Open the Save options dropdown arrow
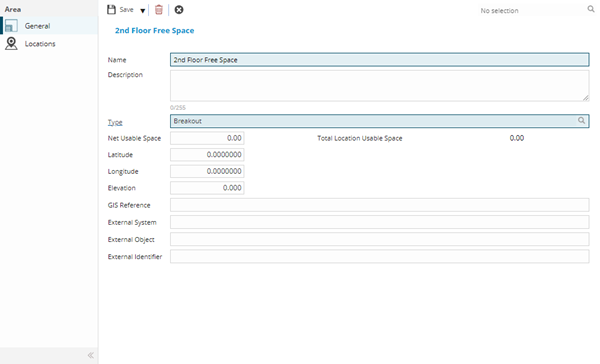600x364 pixels. click(x=142, y=11)
